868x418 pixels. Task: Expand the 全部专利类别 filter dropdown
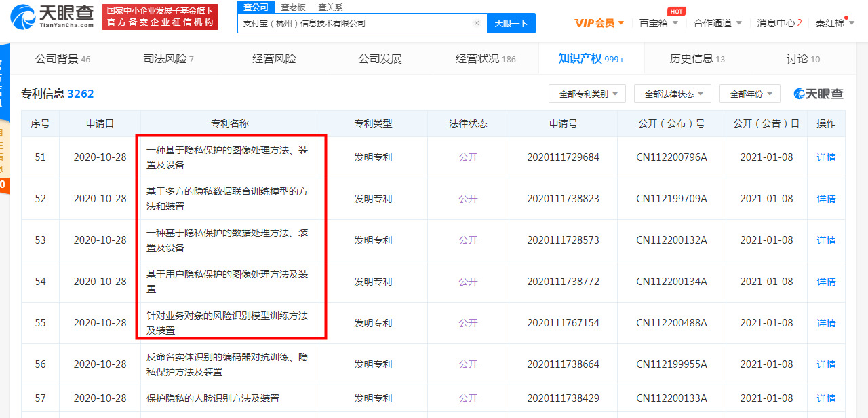587,94
